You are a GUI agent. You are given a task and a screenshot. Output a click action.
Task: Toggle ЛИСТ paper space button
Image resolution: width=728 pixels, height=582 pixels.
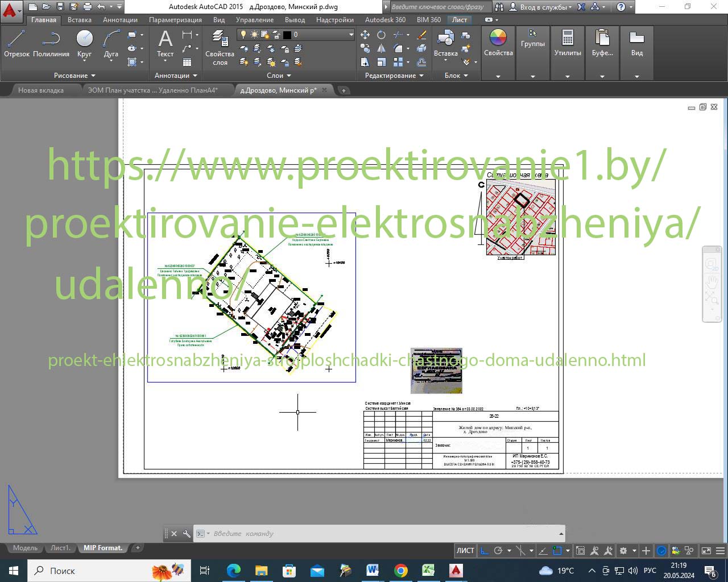pos(465,550)
